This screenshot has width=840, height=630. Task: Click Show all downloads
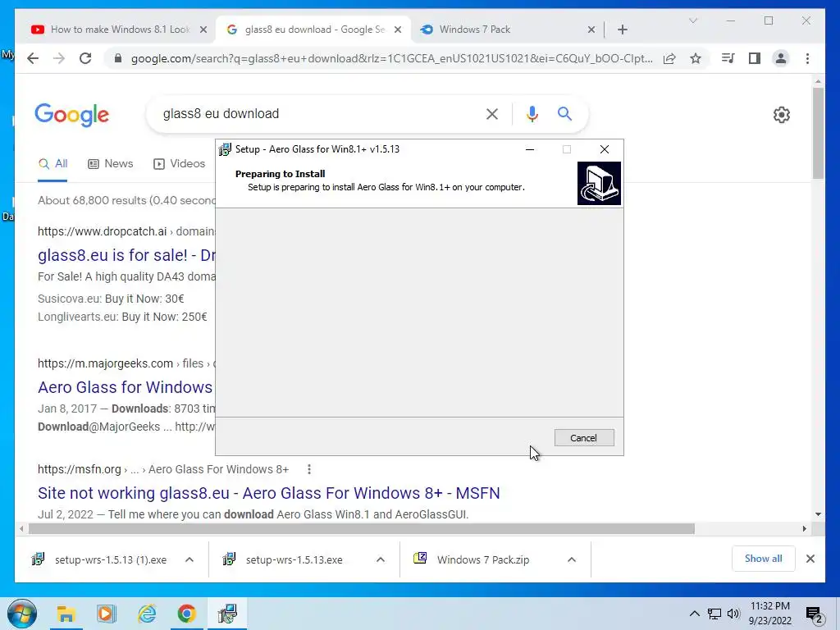pyautogui.click(x=763, y=558)
